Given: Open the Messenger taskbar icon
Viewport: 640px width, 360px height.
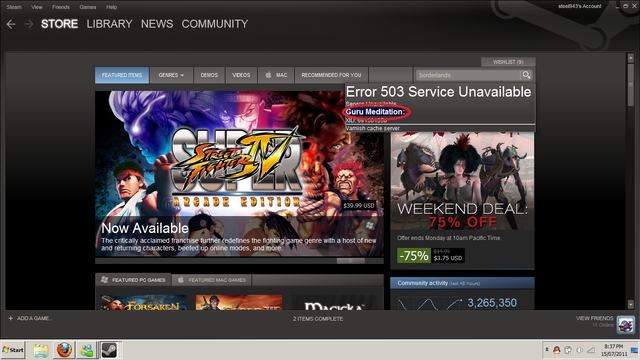Looking at the screenshot, I should (87, 350).
